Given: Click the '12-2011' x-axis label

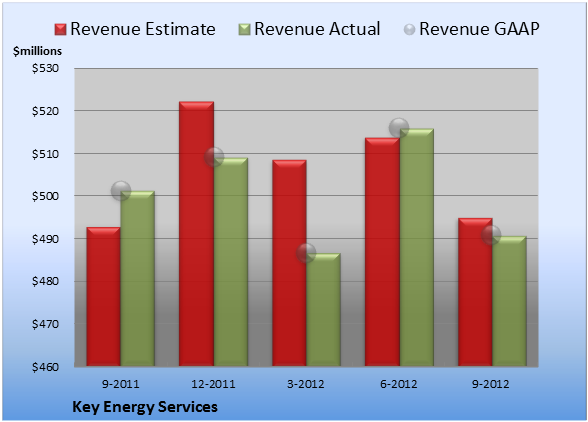Looking at the screenshot, I should (x=213, y=384).
